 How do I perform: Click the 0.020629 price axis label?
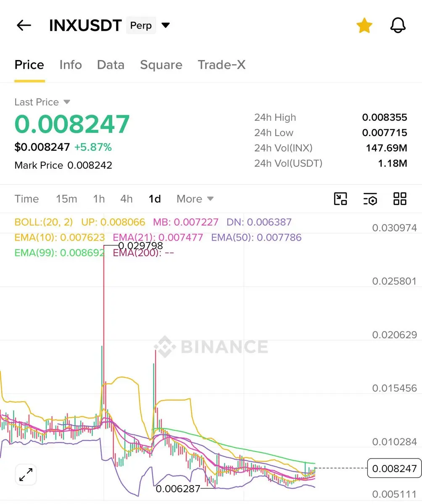(x=395, y=335)
